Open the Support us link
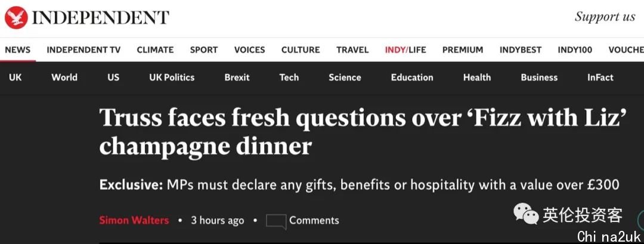The width and height of the screenshot is (644, 244). tap(605, 17)
